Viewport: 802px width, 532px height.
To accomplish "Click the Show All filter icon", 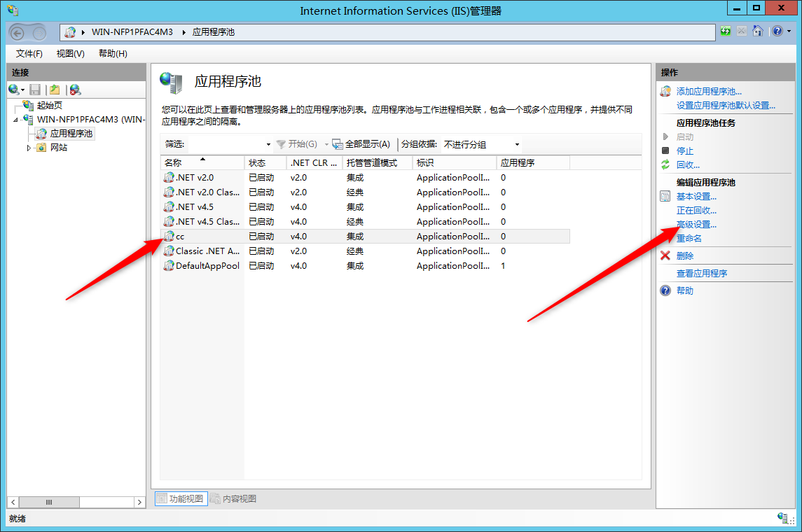I will click(x=338, y=145).
